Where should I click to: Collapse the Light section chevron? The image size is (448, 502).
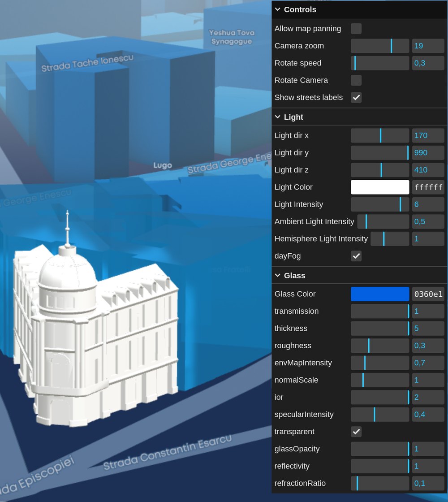point(277,117)
